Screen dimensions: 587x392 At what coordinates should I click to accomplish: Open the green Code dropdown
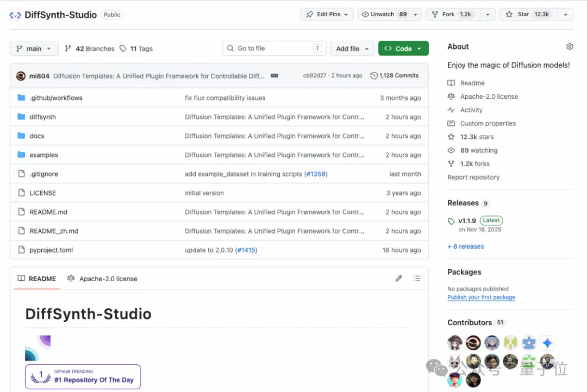[403, 48]
